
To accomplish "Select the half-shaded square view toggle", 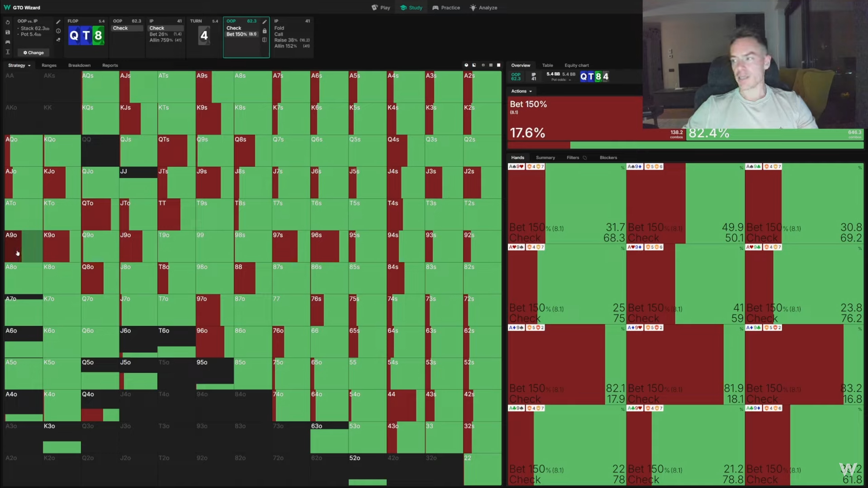I will click(x=474, y=65).
